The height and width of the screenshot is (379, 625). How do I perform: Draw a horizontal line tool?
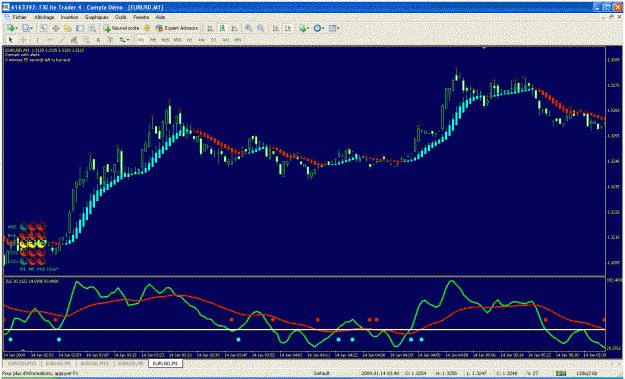click(x=50, y=39)
